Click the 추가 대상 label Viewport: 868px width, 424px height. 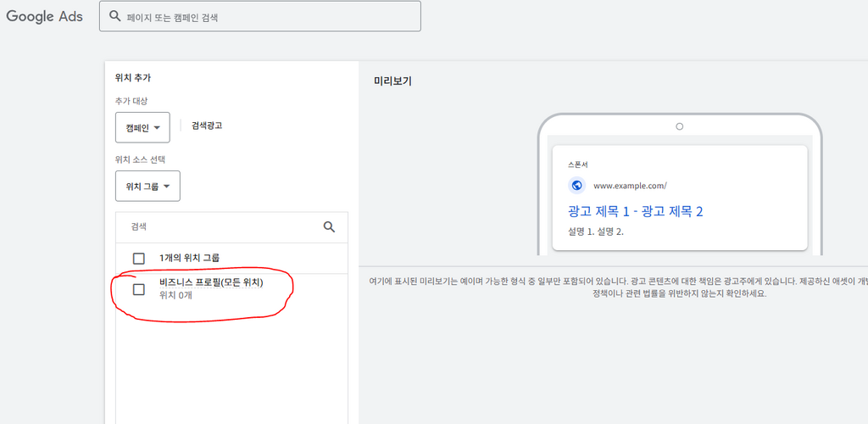131,101
